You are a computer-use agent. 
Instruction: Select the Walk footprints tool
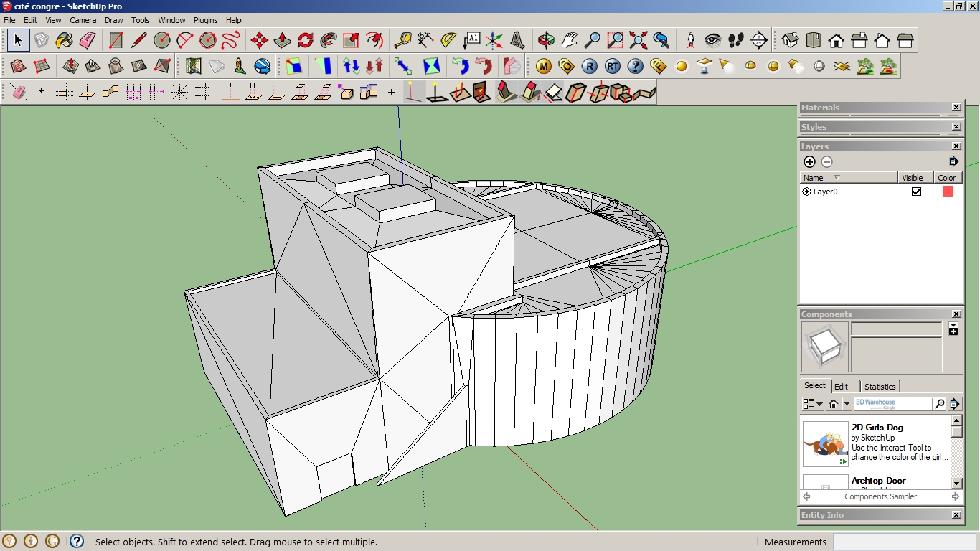pyautogui.click(x=736, y=40)
